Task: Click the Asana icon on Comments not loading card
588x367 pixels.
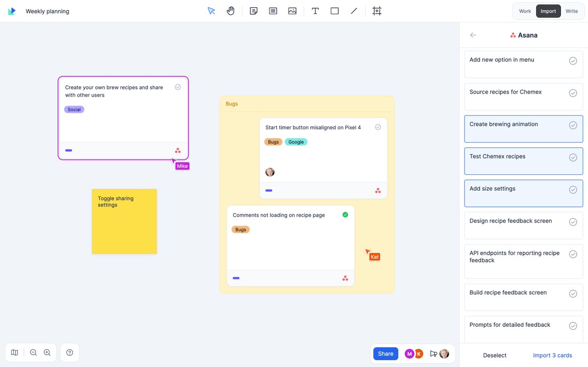Action: (345, 278)
